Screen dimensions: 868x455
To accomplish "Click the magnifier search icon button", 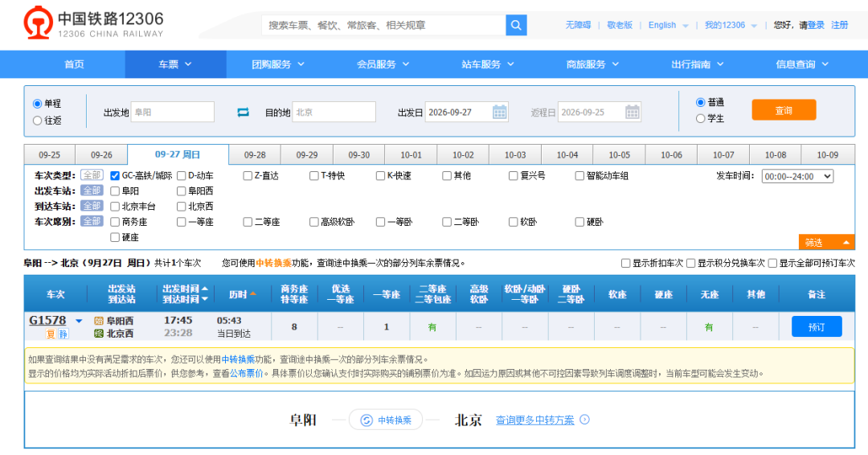I will (516, 25).
